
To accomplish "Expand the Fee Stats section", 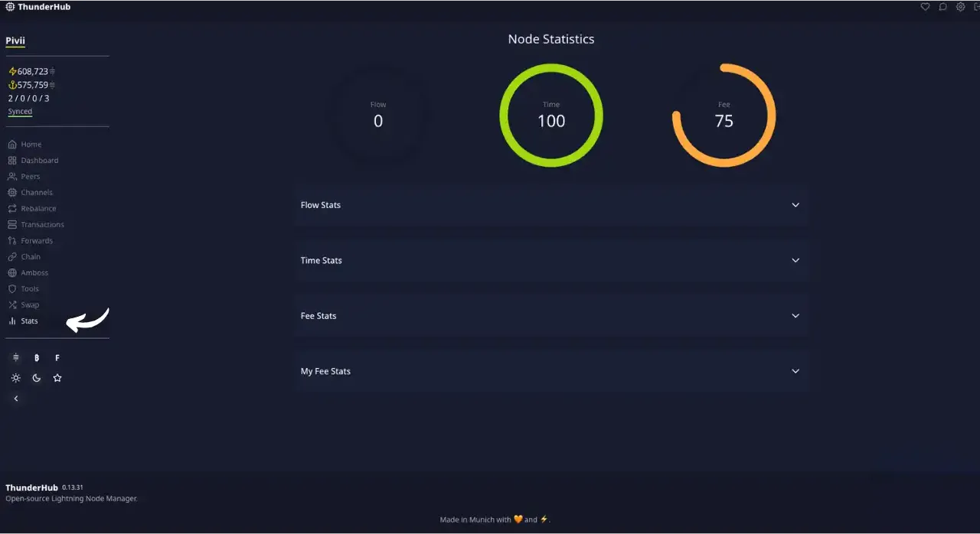I will coord(551,316).
